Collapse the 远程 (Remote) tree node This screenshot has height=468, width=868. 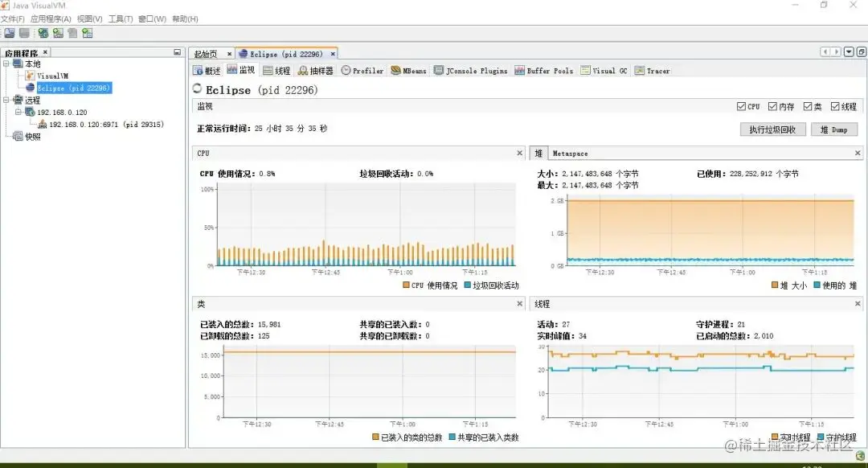coord(6,100)
